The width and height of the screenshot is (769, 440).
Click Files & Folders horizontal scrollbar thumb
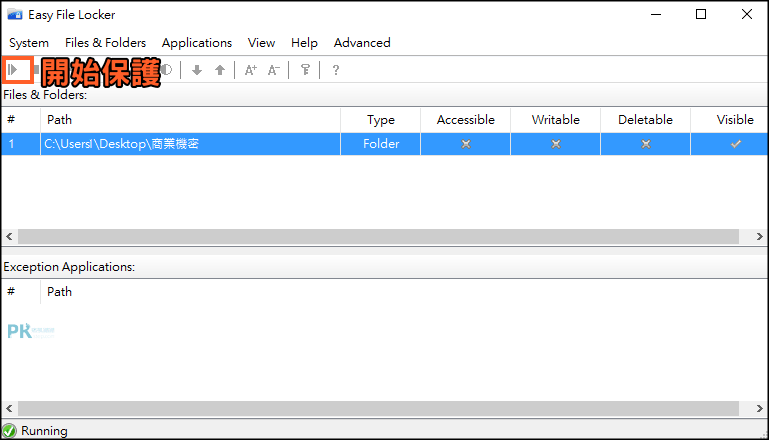[379, 236]
